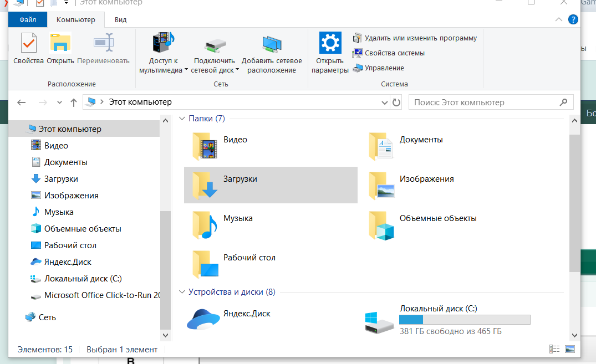Go up one level with up arrow

tap(74, 102)
